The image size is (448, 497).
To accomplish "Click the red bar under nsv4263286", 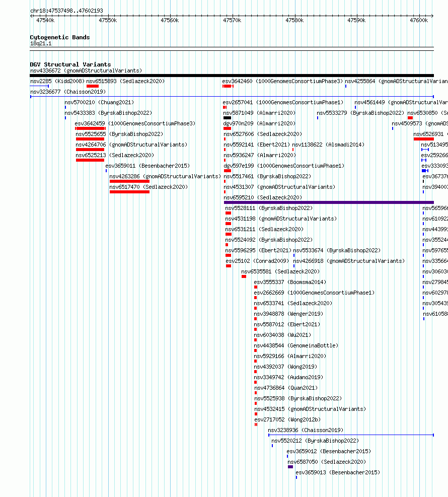I will point(129,181).
